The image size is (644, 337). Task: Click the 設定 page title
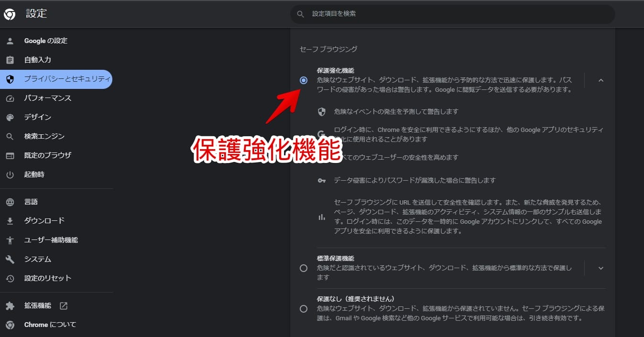pos(36,14)
